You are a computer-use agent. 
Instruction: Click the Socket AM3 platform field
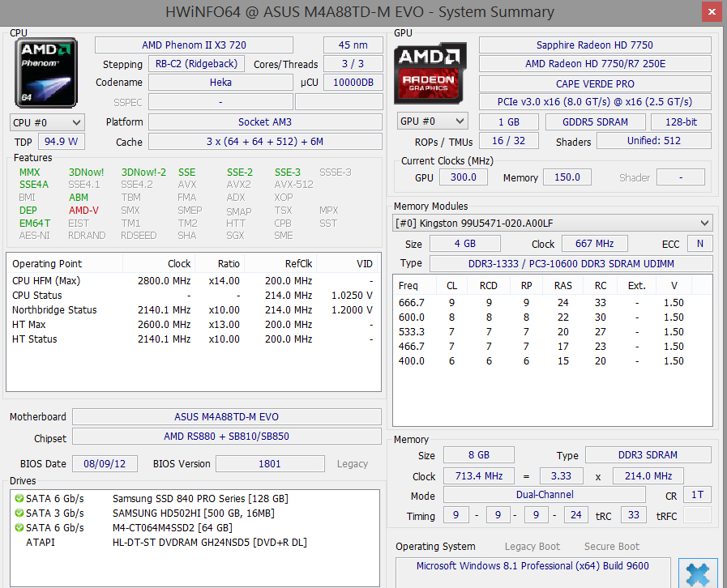point(265,121)
